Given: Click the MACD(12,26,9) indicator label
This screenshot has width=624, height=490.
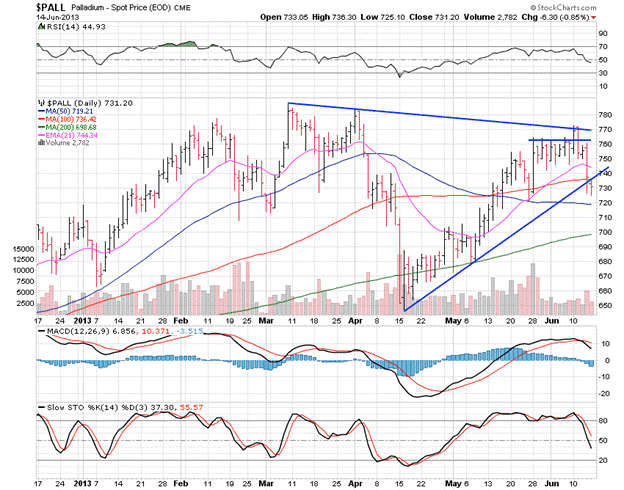Looking at the screenshot, I should point(68,329).
